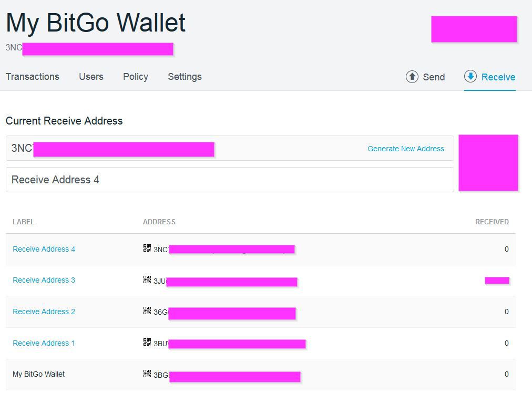Show QR code for Receive Address 3
Screen dimensions: 532x394
pyautogui.click(x=147, y=279)
